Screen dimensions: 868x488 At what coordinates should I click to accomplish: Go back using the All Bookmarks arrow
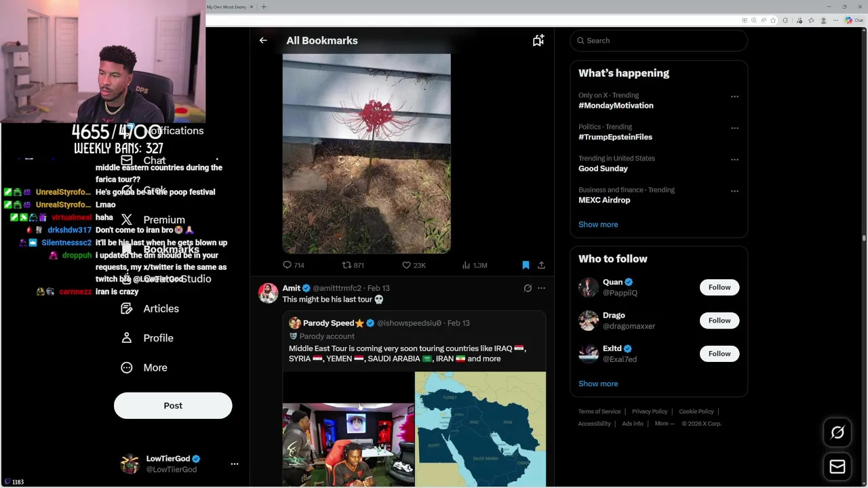tap(263, 41)
